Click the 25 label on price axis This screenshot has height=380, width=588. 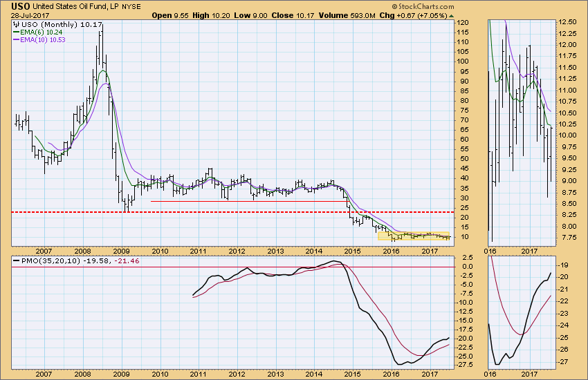click(464, 207)
